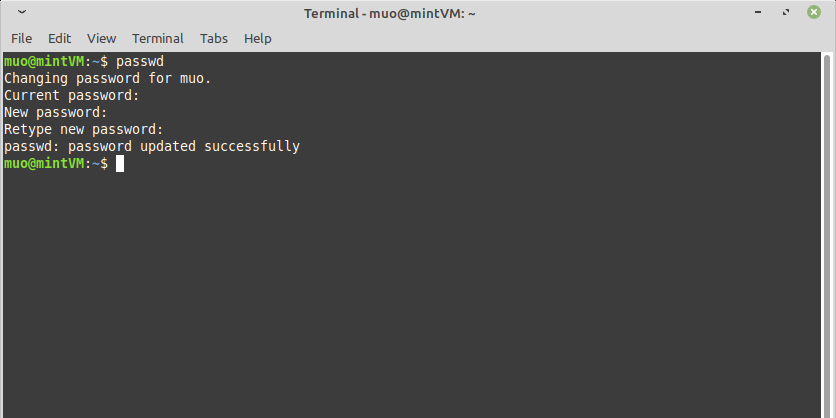The width and height of the screenshot is (836, 418).
Task: Open the View menu
Action: click(x=101, y=38)
